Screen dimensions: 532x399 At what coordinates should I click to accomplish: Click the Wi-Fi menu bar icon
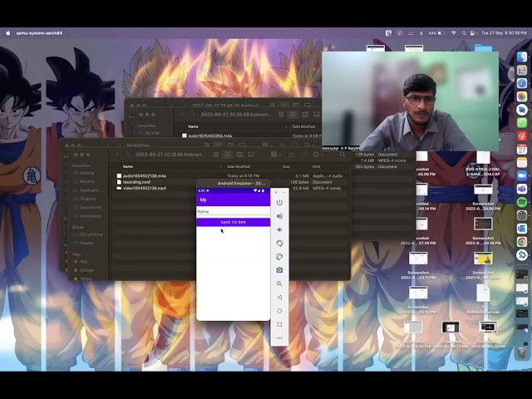pyautogui.click(x=454, y=33)
